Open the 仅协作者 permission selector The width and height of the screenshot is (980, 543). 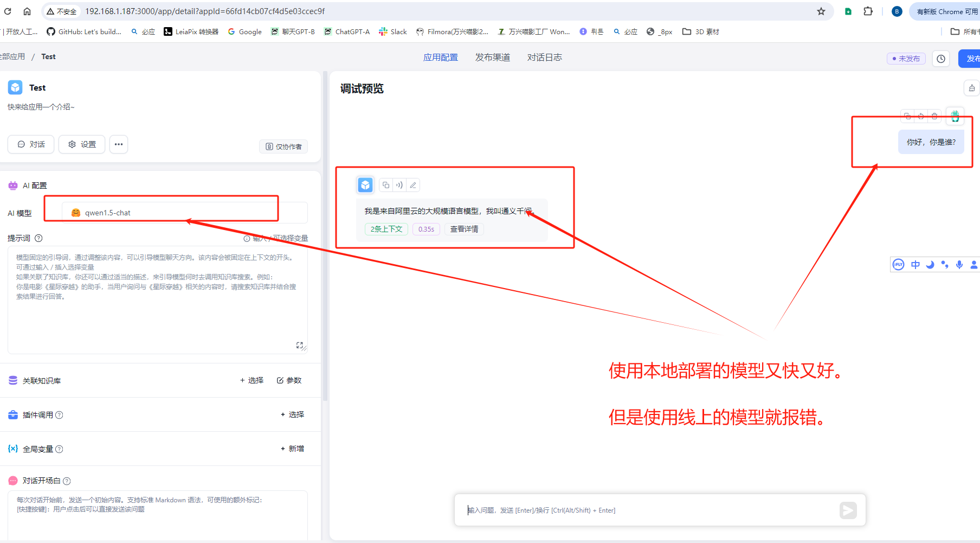[283, 146]
